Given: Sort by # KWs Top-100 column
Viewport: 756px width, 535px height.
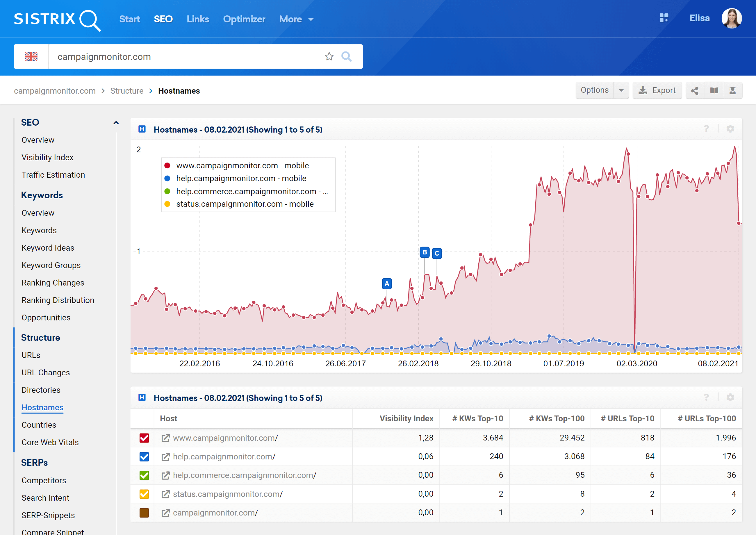Looking at the screenshot, I should tap(557, 418).
